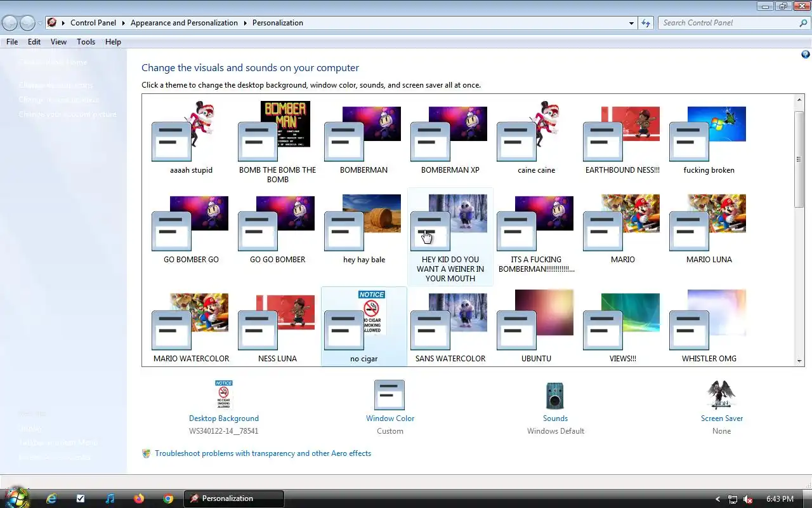Launch Internet Explorer from taskbar

point(51,498)
